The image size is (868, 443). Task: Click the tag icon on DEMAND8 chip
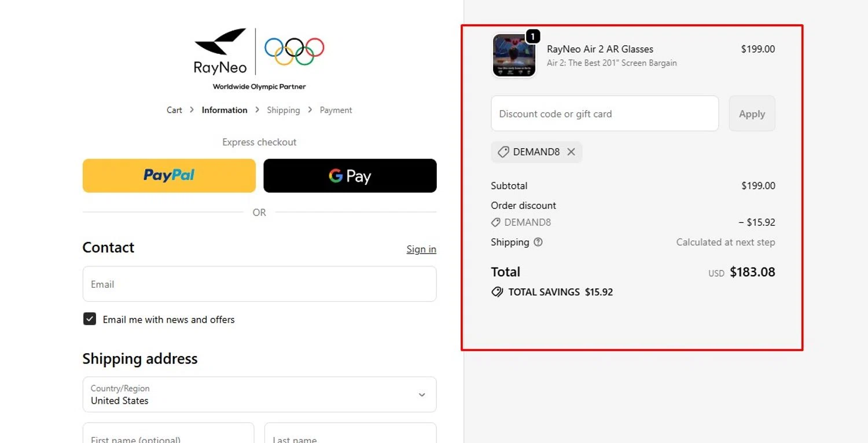(x=503, y=152)
